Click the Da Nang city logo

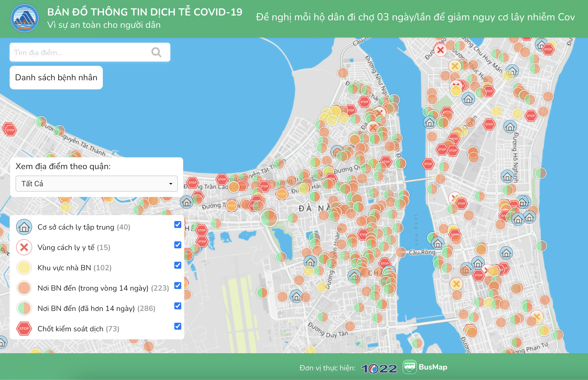point(24,18)
